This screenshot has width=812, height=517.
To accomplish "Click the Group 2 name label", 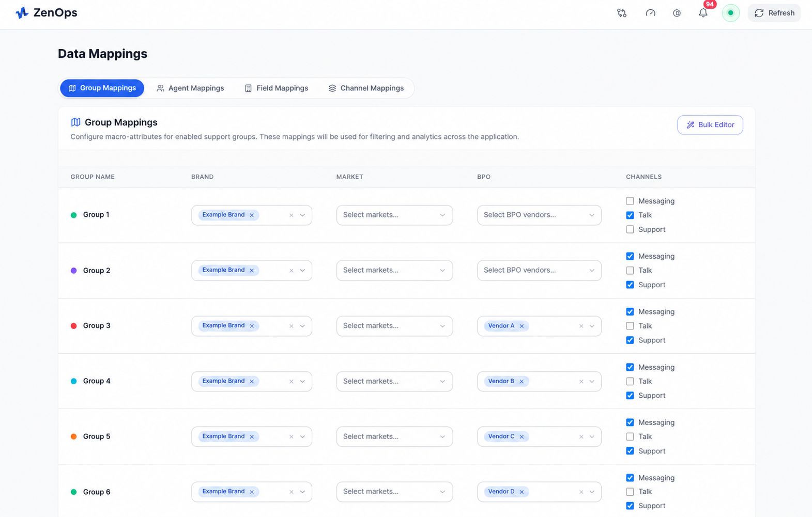I will click(x=97, y=271).
